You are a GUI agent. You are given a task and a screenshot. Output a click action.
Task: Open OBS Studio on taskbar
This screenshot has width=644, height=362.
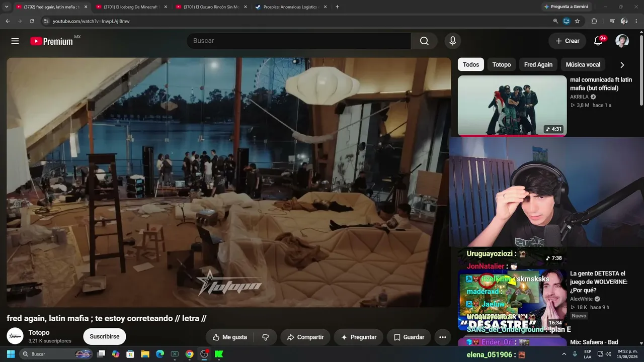tap(204, 354)
